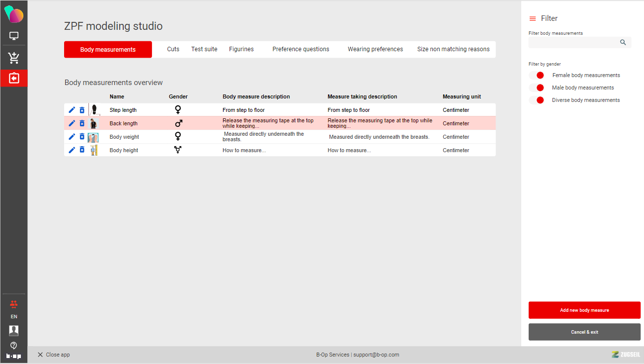Click the help question mark icon
The width and height of the screenshot is (644, 364).
coord(14,345)
